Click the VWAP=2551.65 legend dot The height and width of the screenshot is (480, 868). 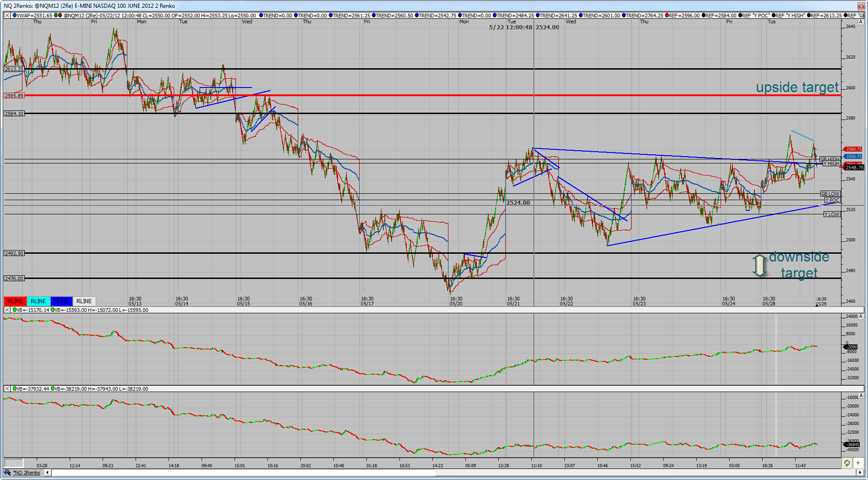(x=15, y=16)
